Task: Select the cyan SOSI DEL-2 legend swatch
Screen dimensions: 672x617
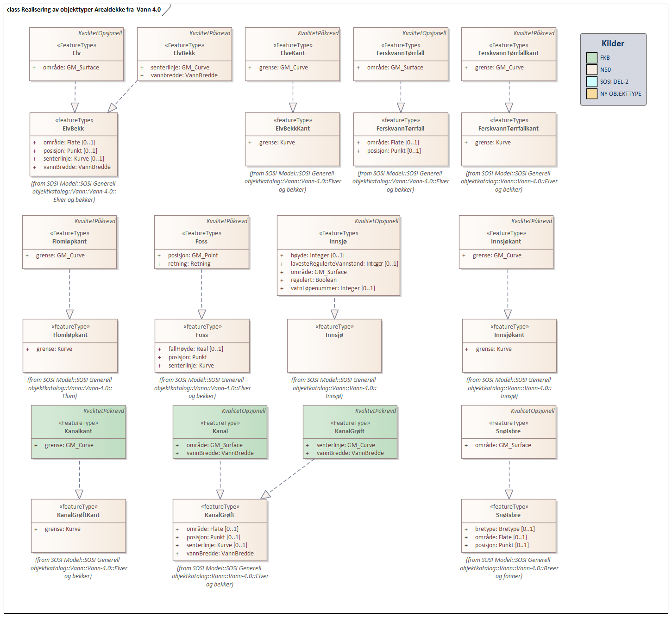Action: pos(591,82)
